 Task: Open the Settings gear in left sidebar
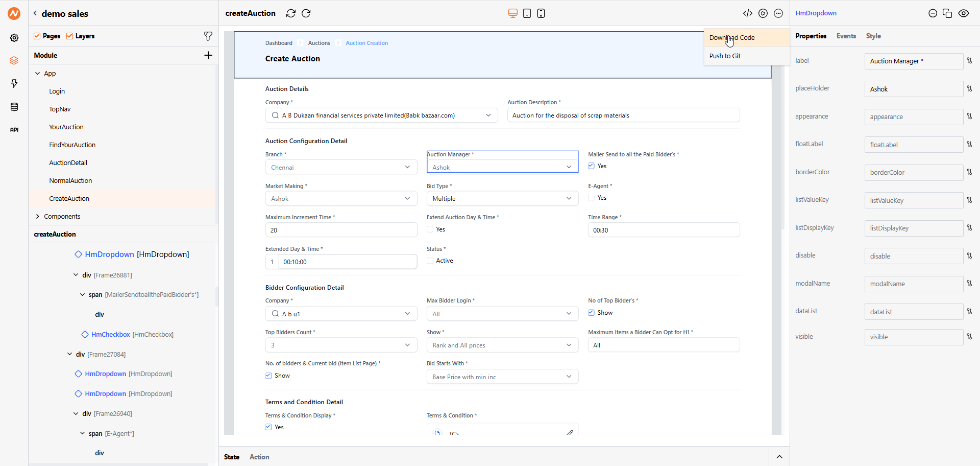click(x=14, y=37)
